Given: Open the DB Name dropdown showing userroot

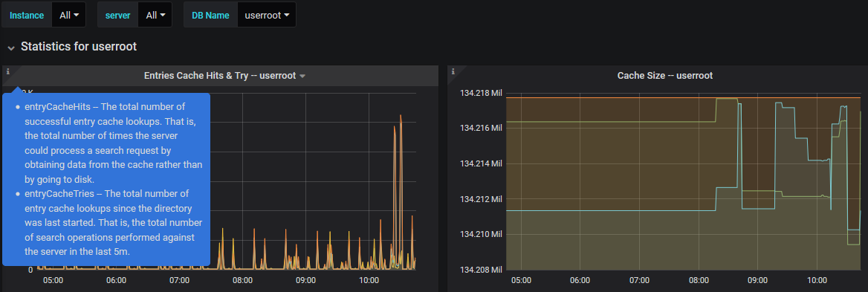Looking at the screenshot, I should [266, 15].
